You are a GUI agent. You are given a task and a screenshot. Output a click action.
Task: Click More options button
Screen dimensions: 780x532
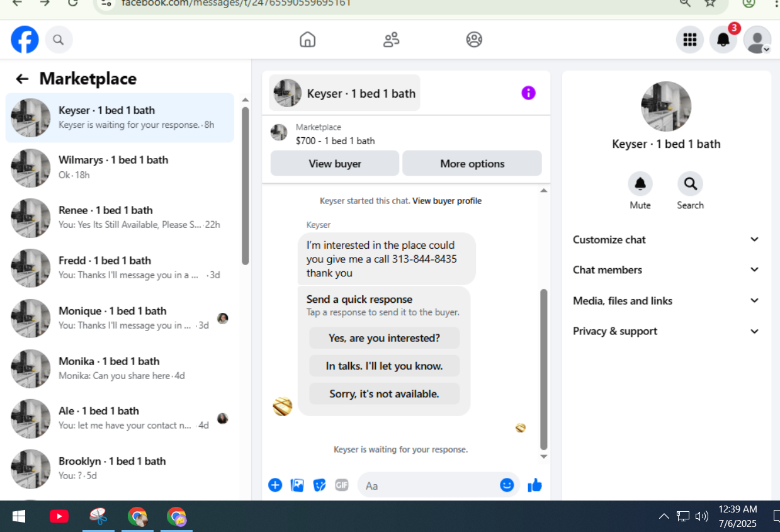(472, 164)
